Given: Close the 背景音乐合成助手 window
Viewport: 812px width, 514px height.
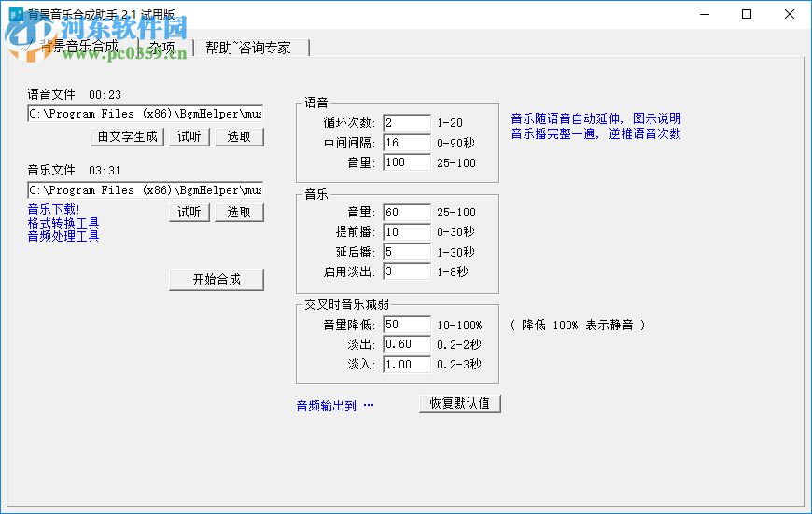Looking at the screenshot, I should [x=790, y=14].
